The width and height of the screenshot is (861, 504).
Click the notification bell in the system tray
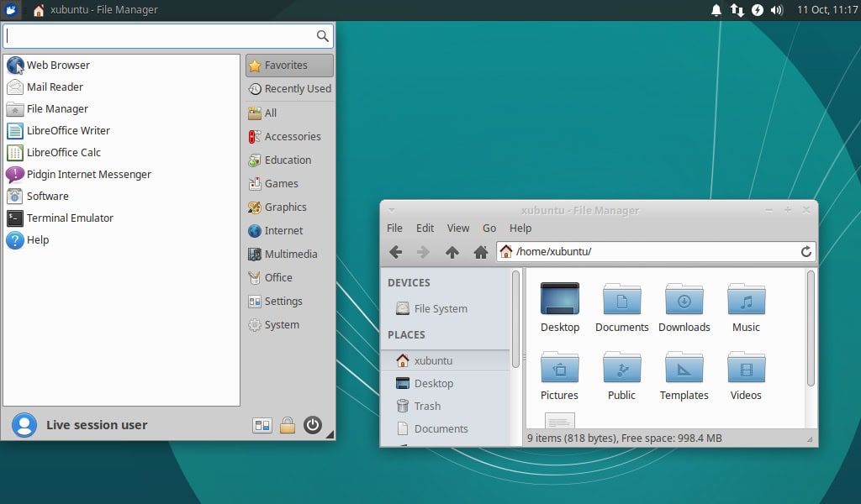(716, 10)
